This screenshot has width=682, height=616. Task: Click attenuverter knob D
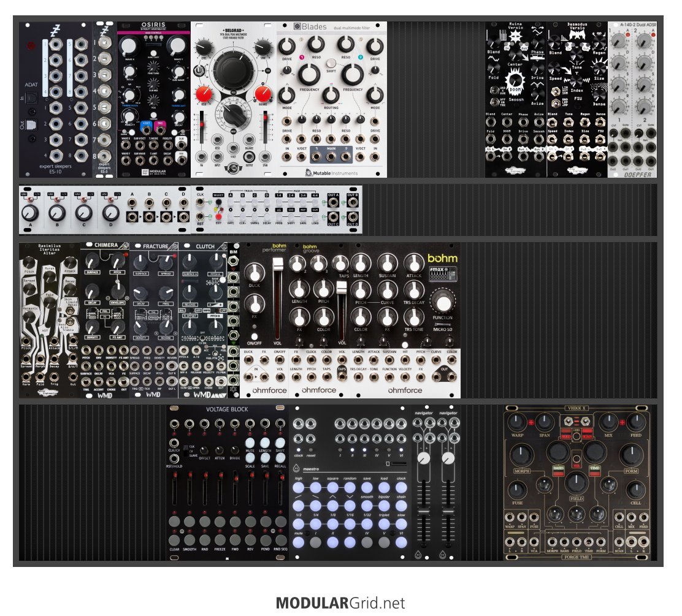coord(110,213)
